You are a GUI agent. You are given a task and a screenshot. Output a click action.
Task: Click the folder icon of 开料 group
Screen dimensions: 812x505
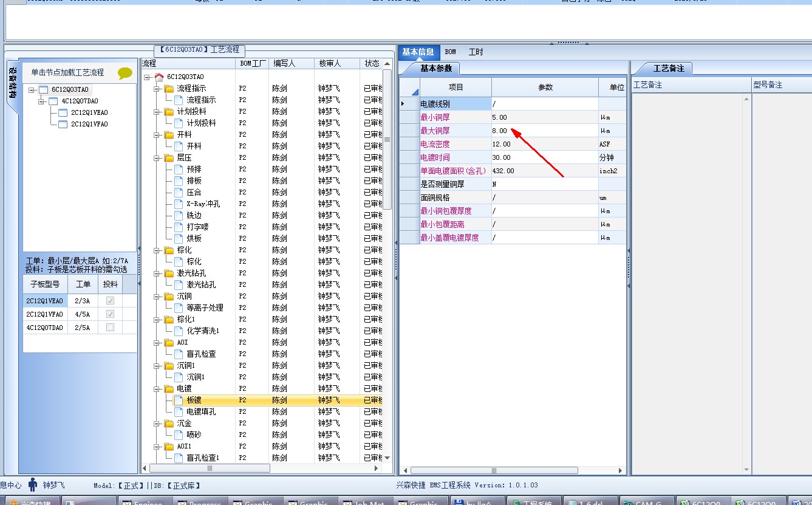[x=169, y=134]
